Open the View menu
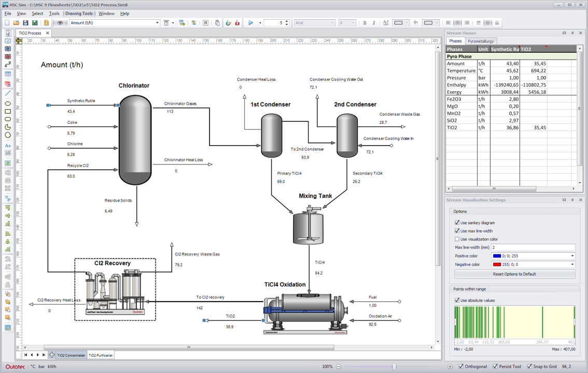Image resolution: width=588 pixels, height=373 pixels. tap(21, 13)
